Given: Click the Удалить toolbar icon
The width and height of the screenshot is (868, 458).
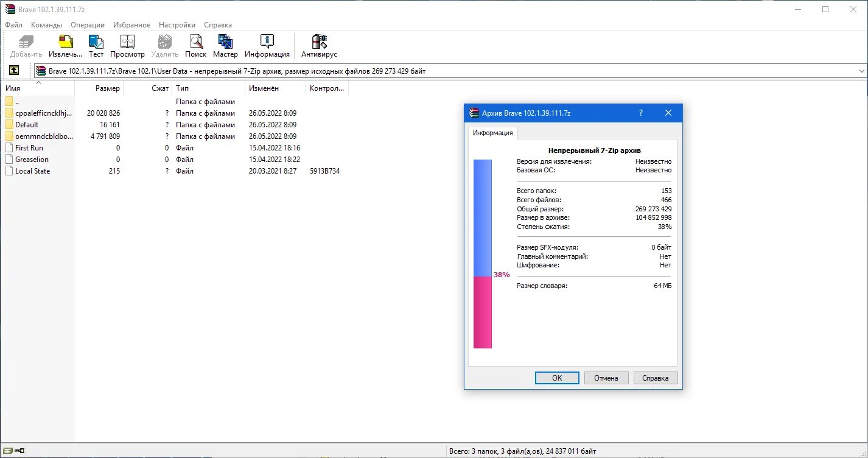Looking at the screenshot, I should point(164,46).
